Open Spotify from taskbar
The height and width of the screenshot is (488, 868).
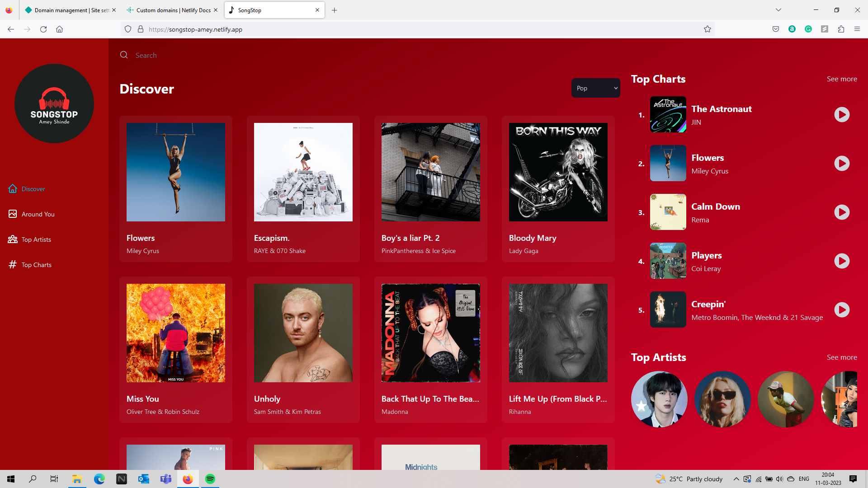pyautogui.click(x=210, y=479)
